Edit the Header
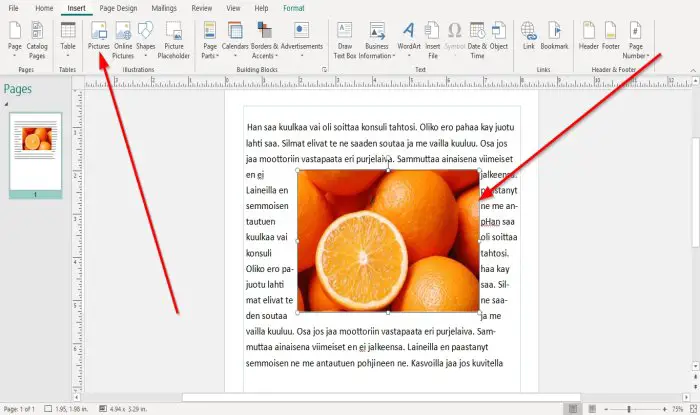Screen dimensions: 700x415 (x=588, y=36)
